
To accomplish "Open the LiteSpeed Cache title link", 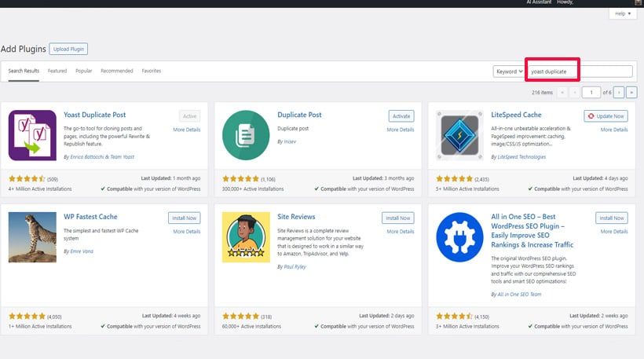I will pos(516,115).
